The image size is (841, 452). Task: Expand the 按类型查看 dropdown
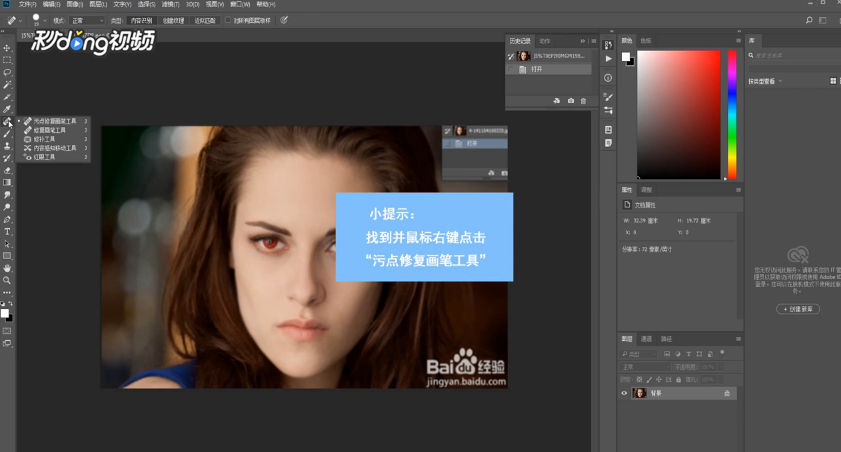tap(765, 81)
